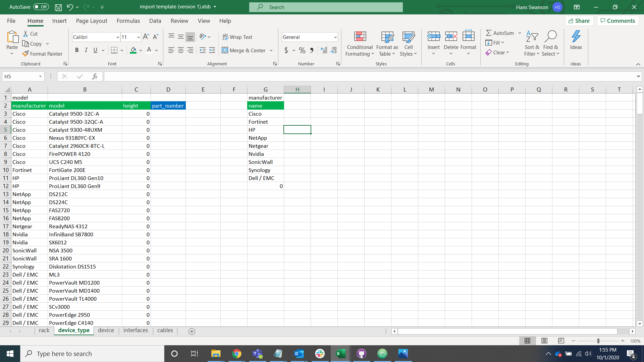644x362 pixels.
Task: Collapse the ribbon with the chevron
Action: 638,64
